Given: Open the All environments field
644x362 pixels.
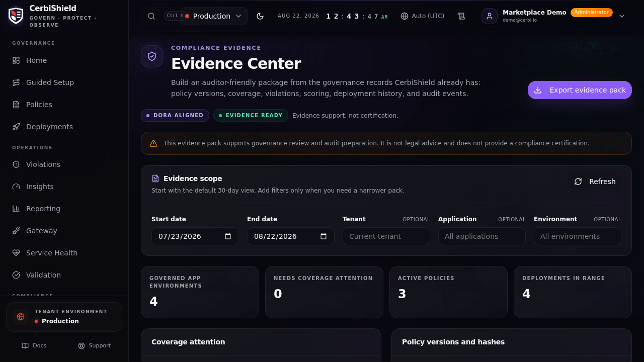Looking at the screenshot, I should pos(578,236).
